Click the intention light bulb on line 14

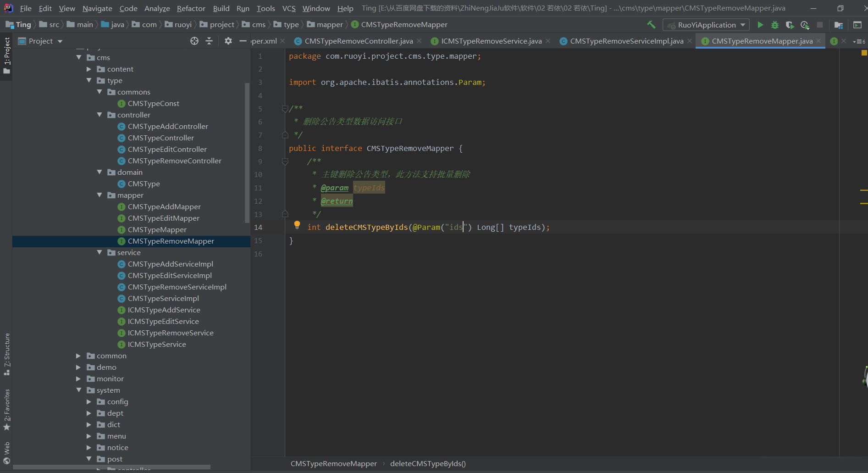pos(297,225)
